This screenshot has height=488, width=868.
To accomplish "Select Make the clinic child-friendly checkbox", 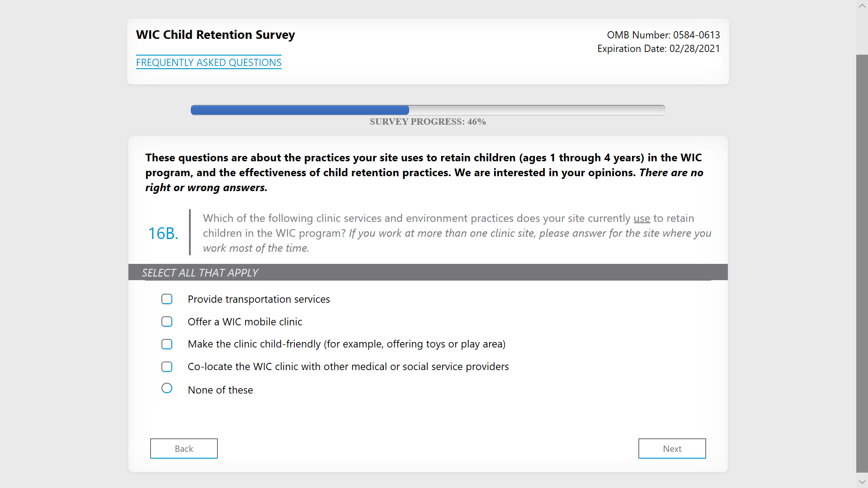I will point(167,344).
